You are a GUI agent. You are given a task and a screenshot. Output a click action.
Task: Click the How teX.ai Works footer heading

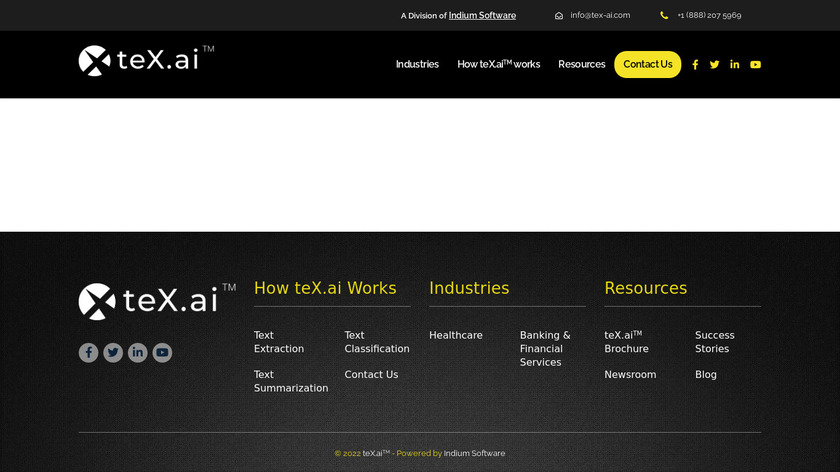pos(325,288)
